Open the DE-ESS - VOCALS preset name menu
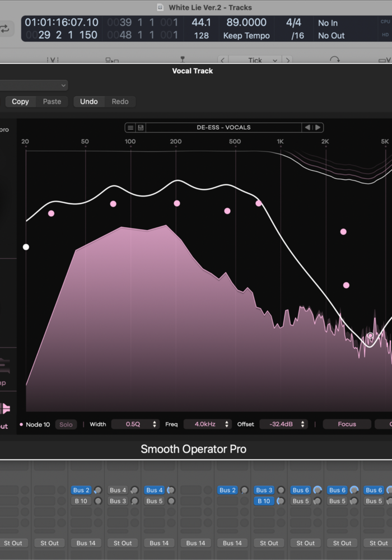392x560 pixels. [x=223, y=128]
